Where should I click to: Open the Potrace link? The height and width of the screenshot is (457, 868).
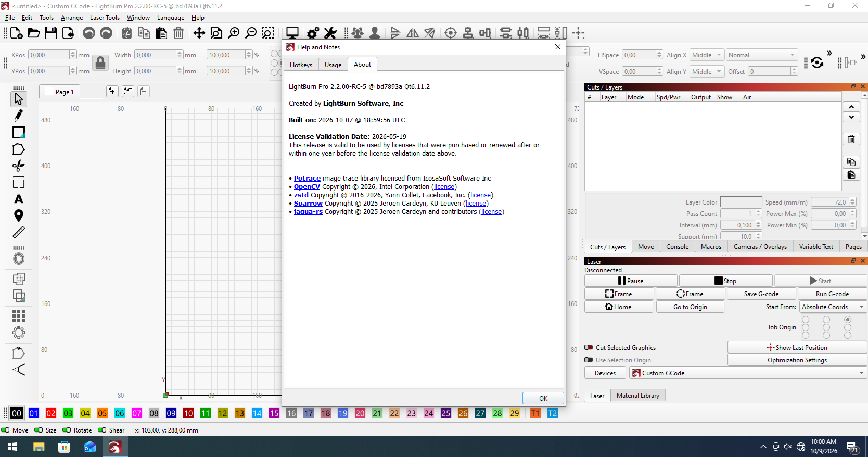pyautogui.click(x=307, y=178)
